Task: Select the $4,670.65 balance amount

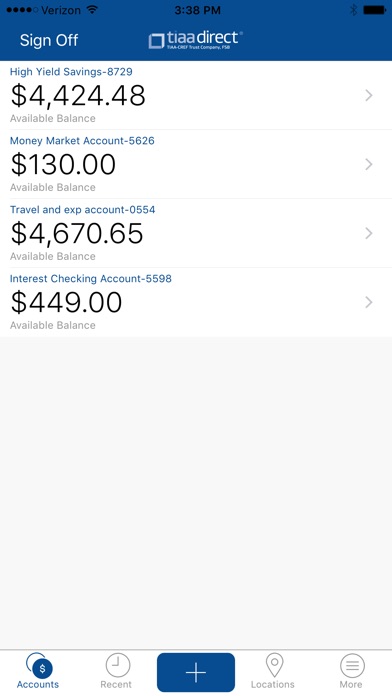Action: tap(77, 233)
